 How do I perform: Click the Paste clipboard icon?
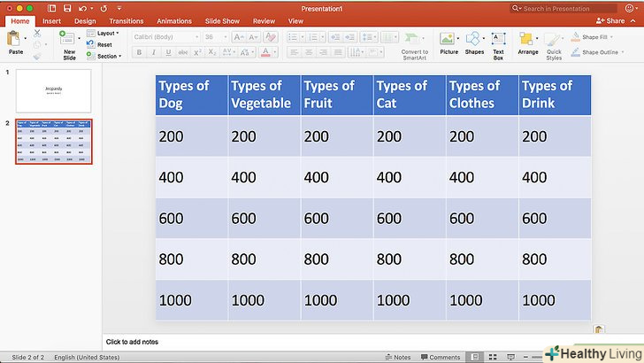tap(14, 39)
